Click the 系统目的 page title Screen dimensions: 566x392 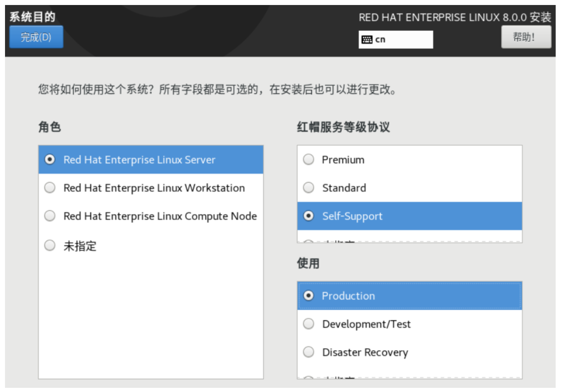pos(33,17)
